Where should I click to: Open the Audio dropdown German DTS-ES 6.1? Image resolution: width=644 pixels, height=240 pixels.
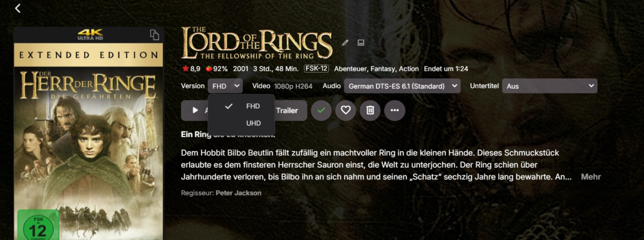(402, 86)
